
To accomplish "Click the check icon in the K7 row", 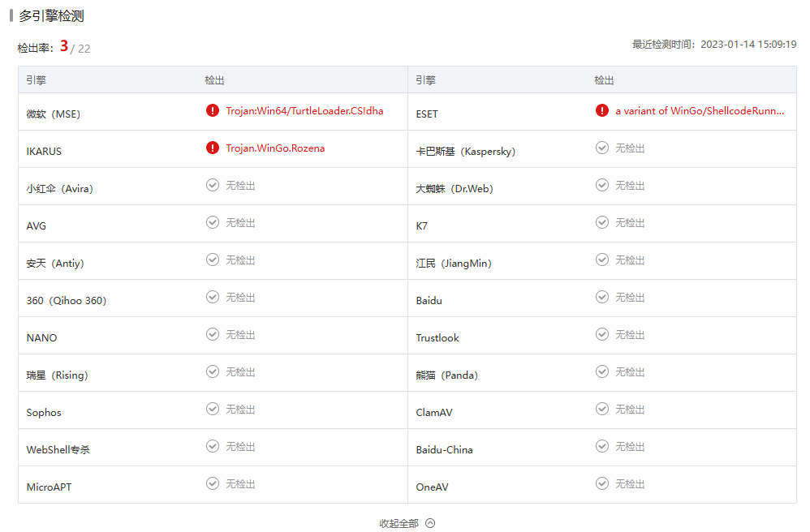I will coord(601,222).
